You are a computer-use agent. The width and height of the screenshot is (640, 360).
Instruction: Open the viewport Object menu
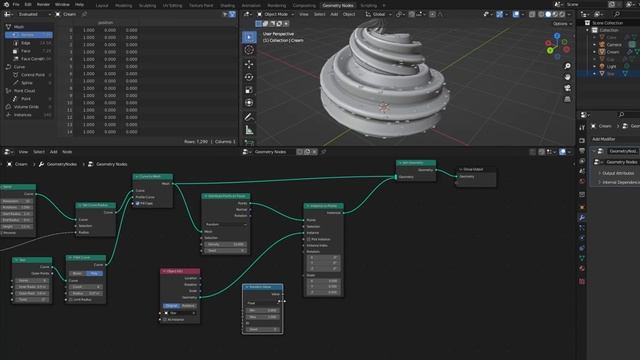click(x=349, y=14)
